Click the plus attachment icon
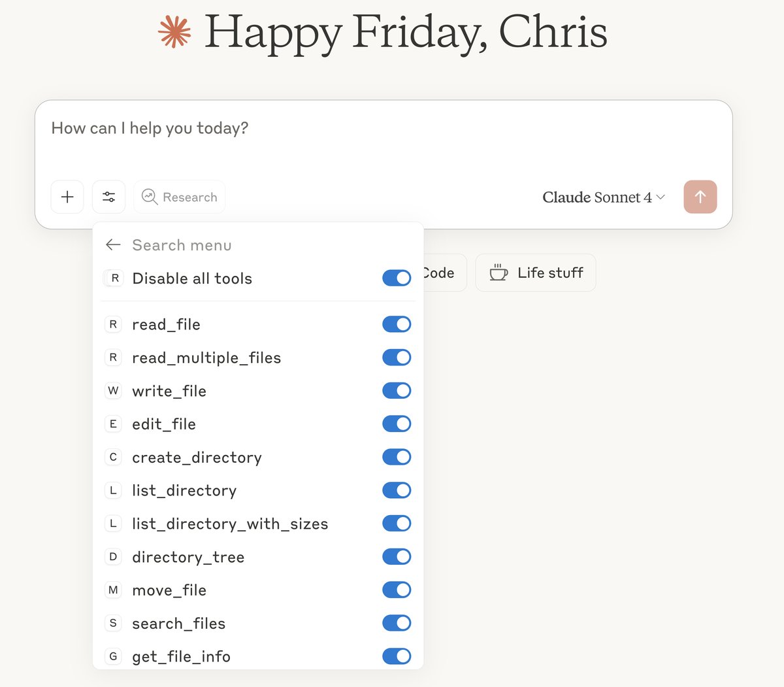 click(67, 197)
